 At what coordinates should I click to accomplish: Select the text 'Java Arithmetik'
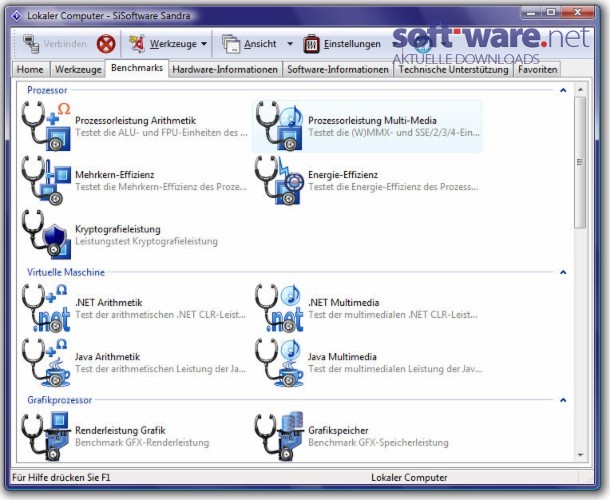point(107,357)
